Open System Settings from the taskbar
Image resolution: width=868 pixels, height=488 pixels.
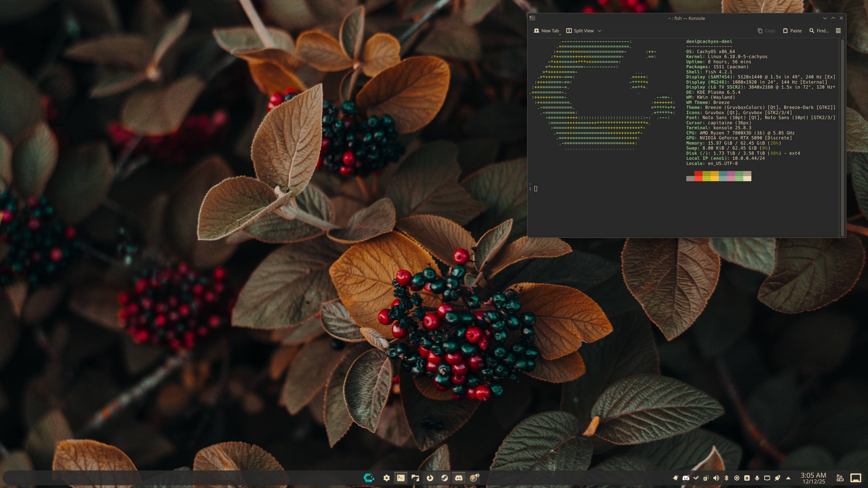387,478
